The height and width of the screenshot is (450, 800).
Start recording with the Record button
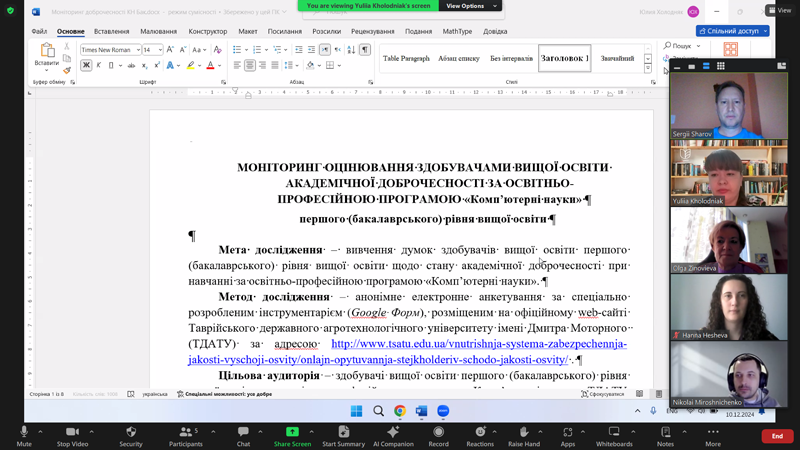438,433
